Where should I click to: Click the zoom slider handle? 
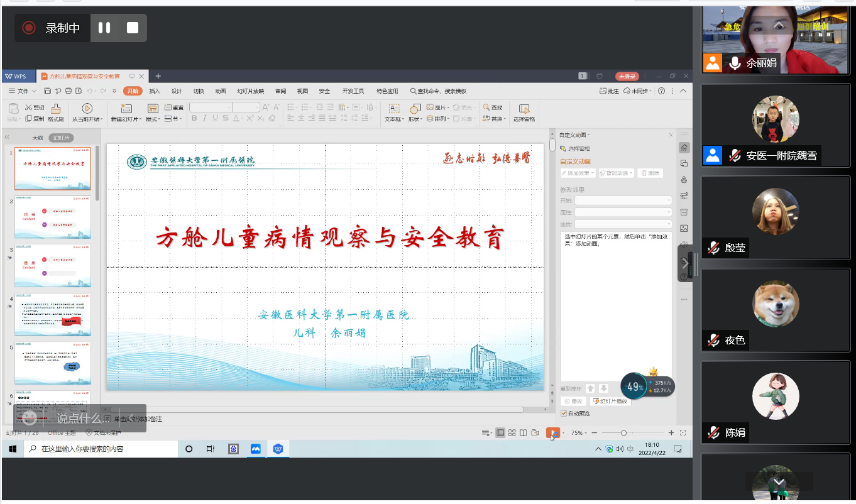point(623,433)
